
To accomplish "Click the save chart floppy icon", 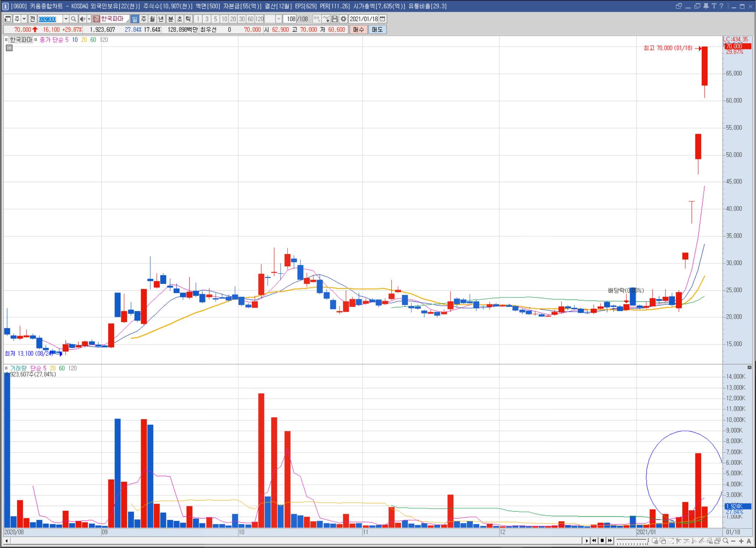I will (x=335, y=19).
